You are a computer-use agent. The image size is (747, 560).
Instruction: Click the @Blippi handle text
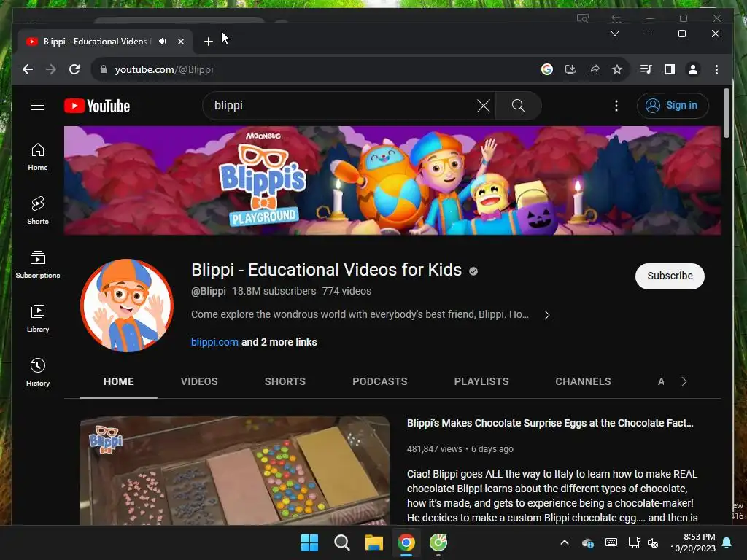(208, 291)
